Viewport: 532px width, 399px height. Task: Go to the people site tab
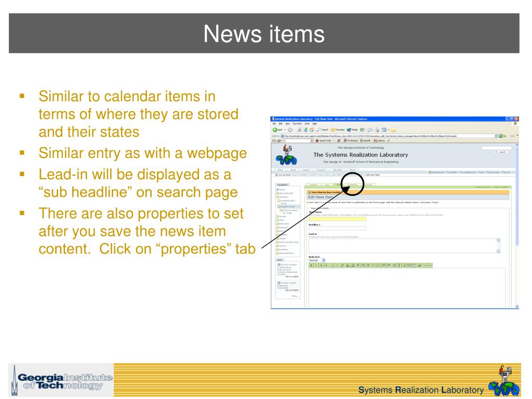tap(307, 170)
